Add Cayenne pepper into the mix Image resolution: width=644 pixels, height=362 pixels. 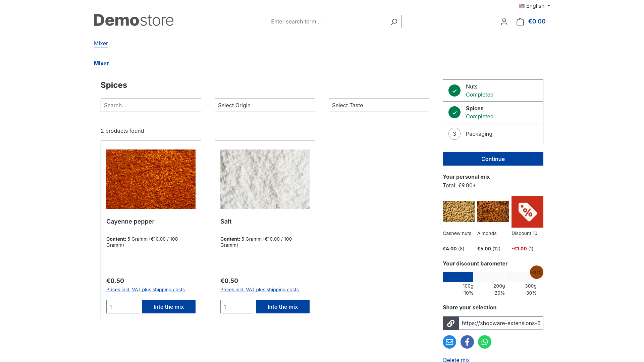click(x=169, y=307)
